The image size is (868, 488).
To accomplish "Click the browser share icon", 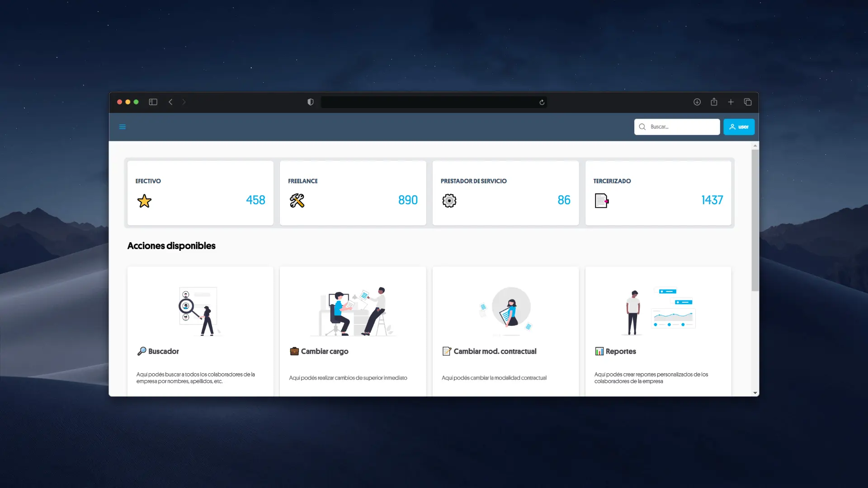I will (x=714, y=102).
